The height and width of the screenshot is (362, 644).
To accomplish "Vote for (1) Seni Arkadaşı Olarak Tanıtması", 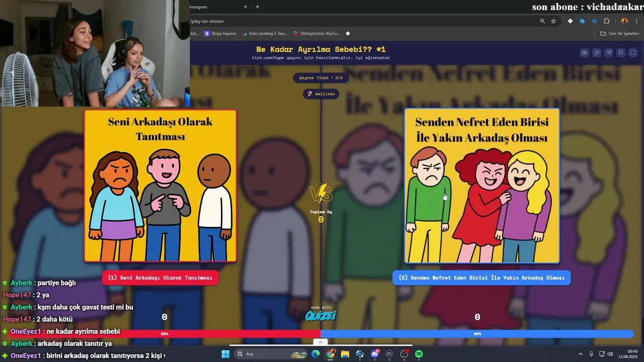I will click(x=160, y=278).
